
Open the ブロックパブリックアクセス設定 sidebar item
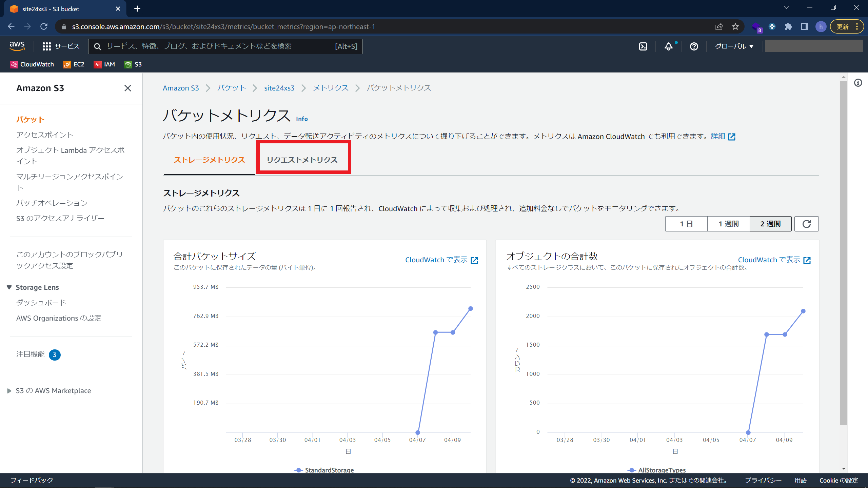click(70, 260)
